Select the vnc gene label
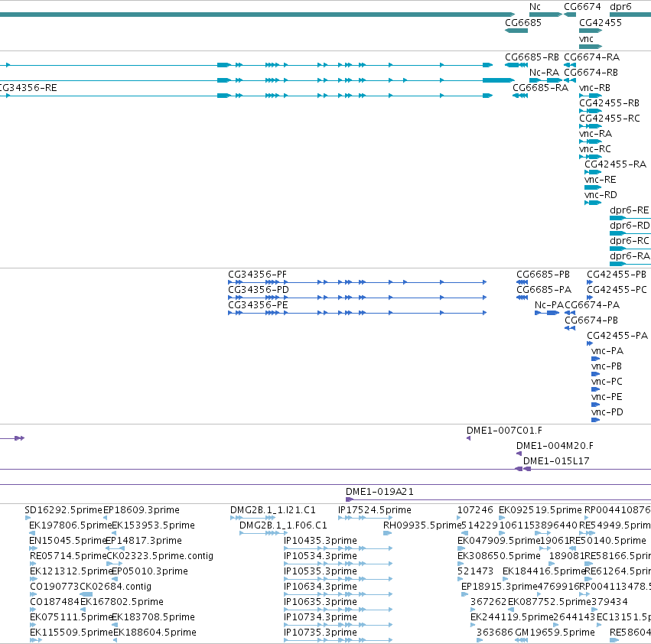Image resolution: width=651 pixels, height=644 pixels. coord(586,38)
